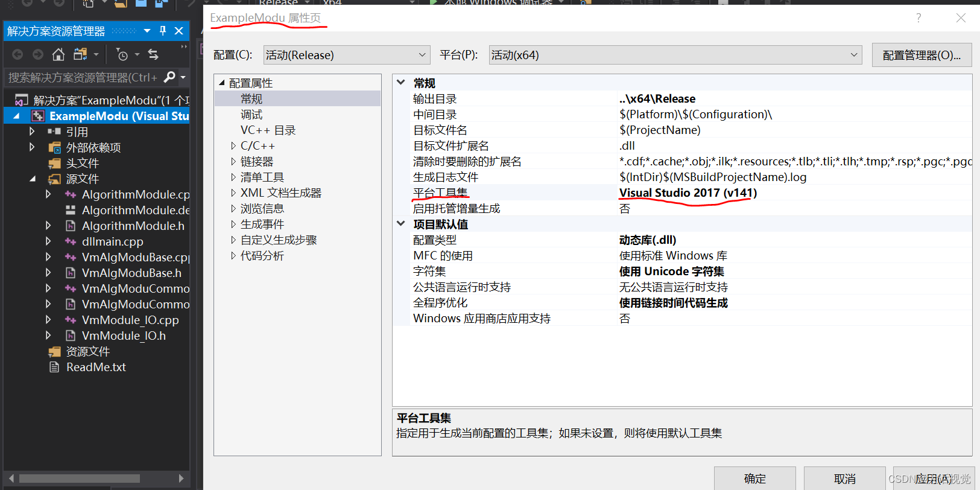Switch views with the folder view icon
The image size is (980, 490).
[x=80, y=55]
